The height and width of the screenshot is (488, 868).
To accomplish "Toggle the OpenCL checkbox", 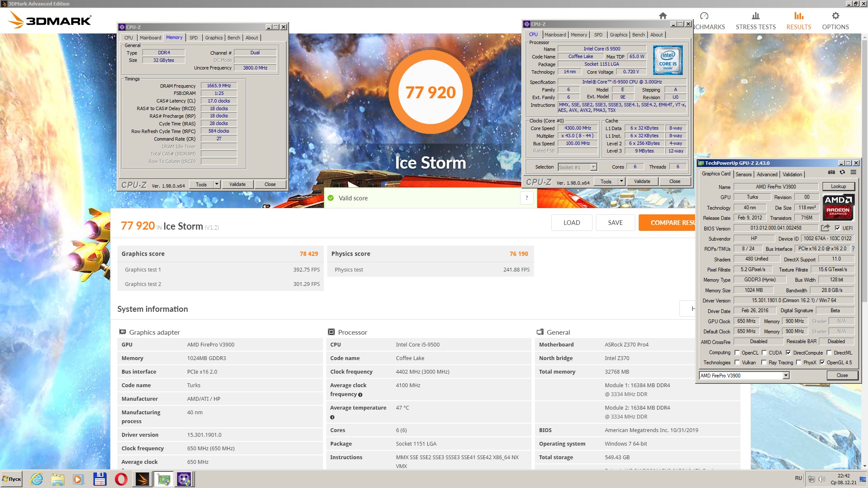I will click(x=737, y=352).
